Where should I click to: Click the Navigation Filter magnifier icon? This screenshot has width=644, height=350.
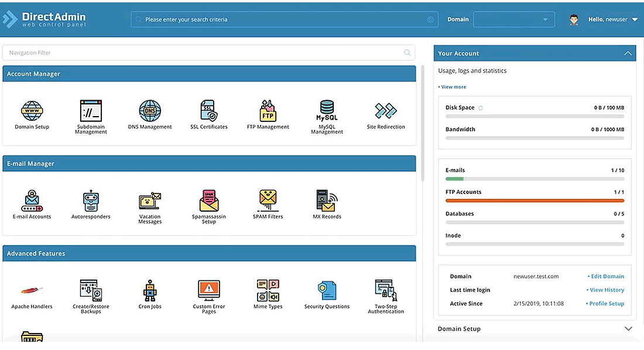(x=407, y=53)
